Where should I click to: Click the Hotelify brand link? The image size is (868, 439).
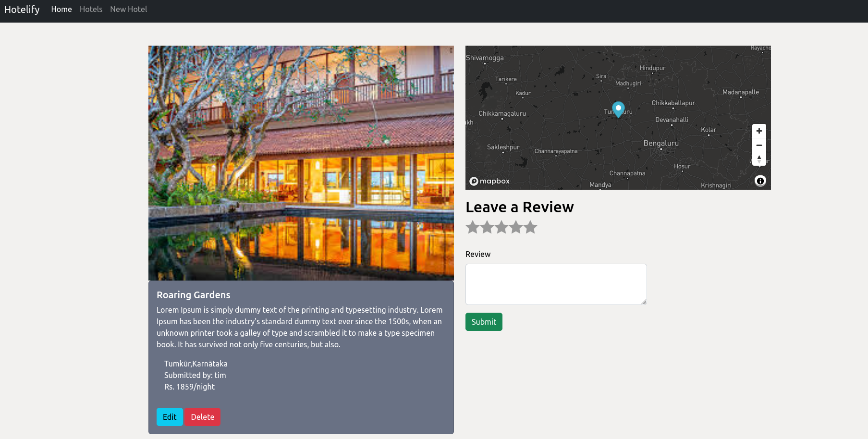pyautogui.click(x=22, y=9)
